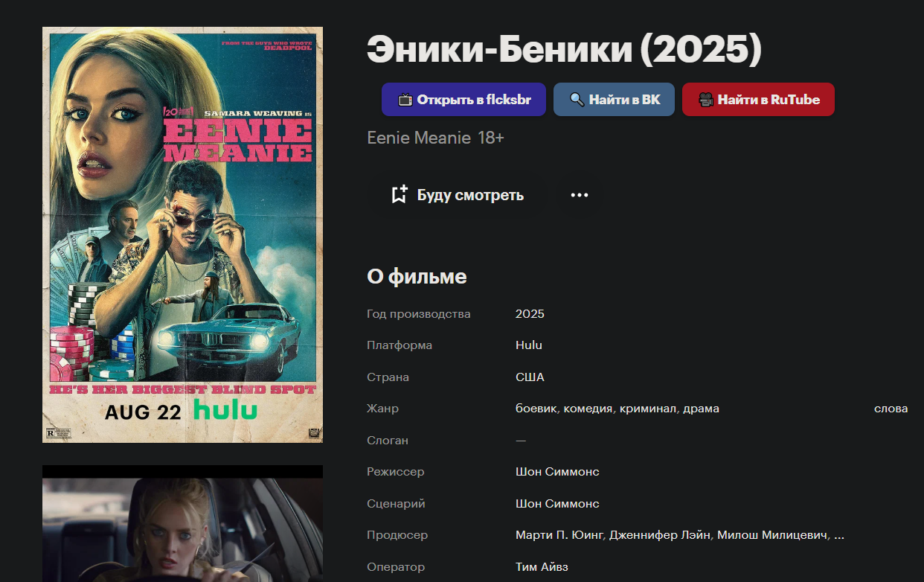Viewport: 924px width, 582px height.
Task: Click the "Найти в RuTube" button
Action: point(758,100)
